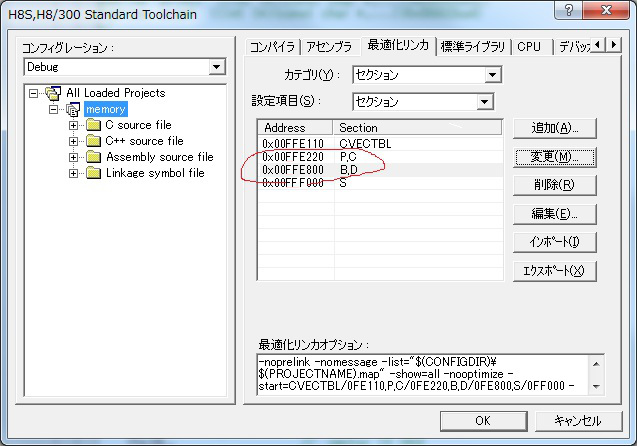Select the memory tree item
Viewport: 637px width, 446px height.
tap(106, 109)
